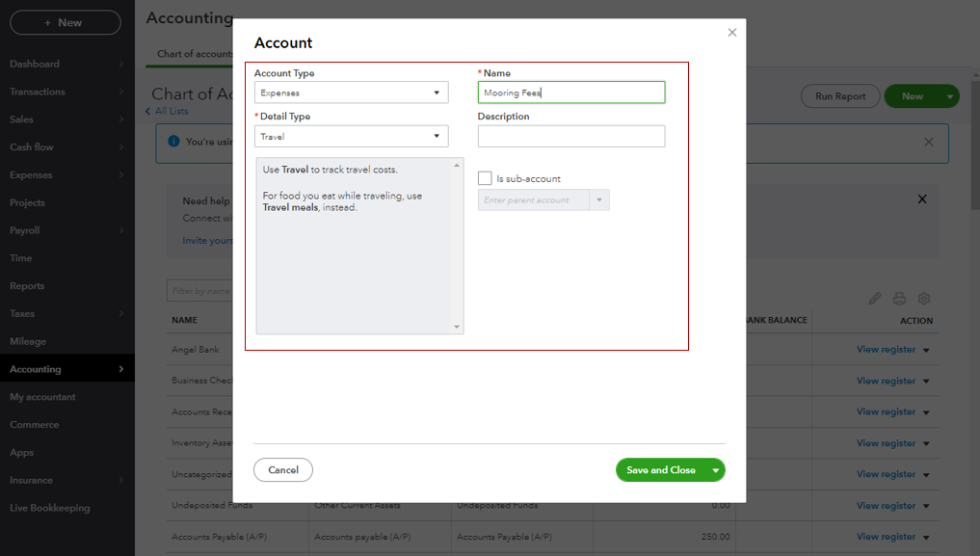Close the Need help panel with the X
This screenshot has width=980, height=556.
tap(922, 199)
